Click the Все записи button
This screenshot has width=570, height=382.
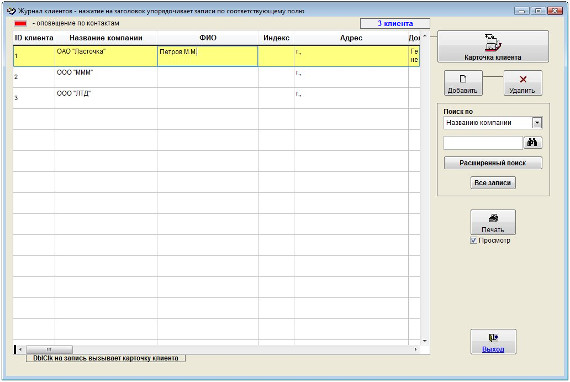(493, 182)
